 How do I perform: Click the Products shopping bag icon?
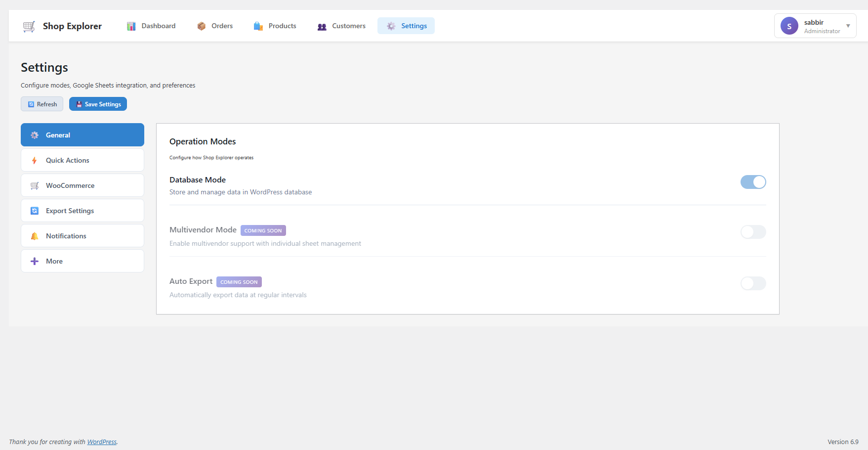pyautogui.click(x=258, y=26)
